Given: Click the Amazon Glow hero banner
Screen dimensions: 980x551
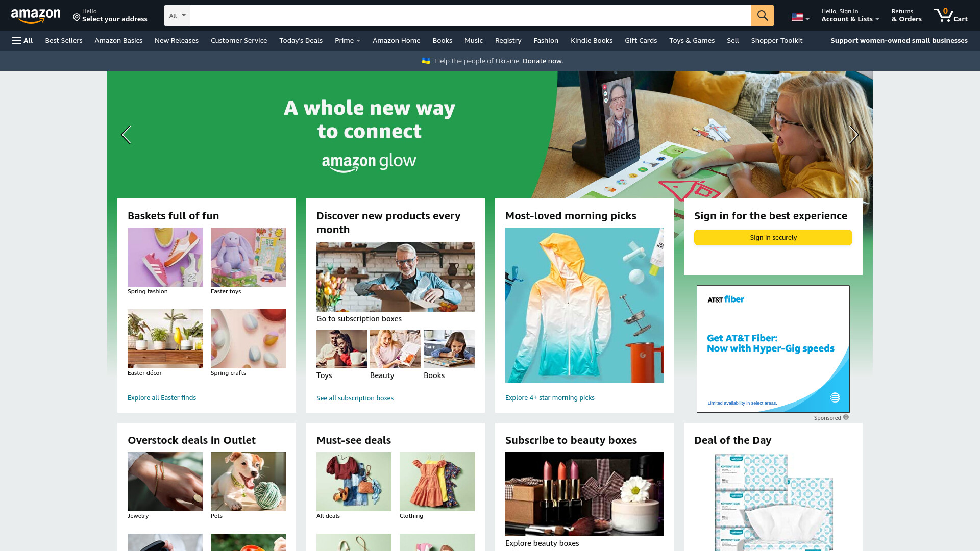Looking at the screenshot, I should click(x=490, y=135).
